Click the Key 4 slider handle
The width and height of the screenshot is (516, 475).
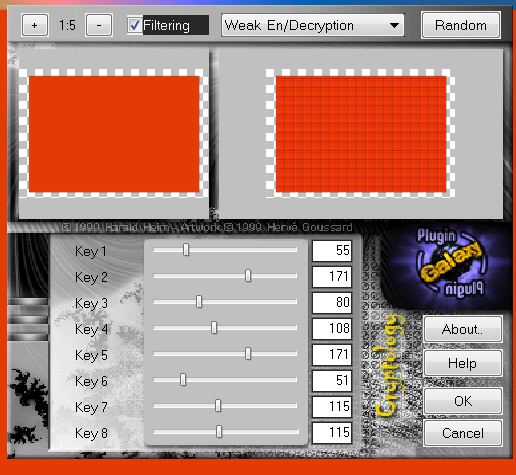pos(214,328)
